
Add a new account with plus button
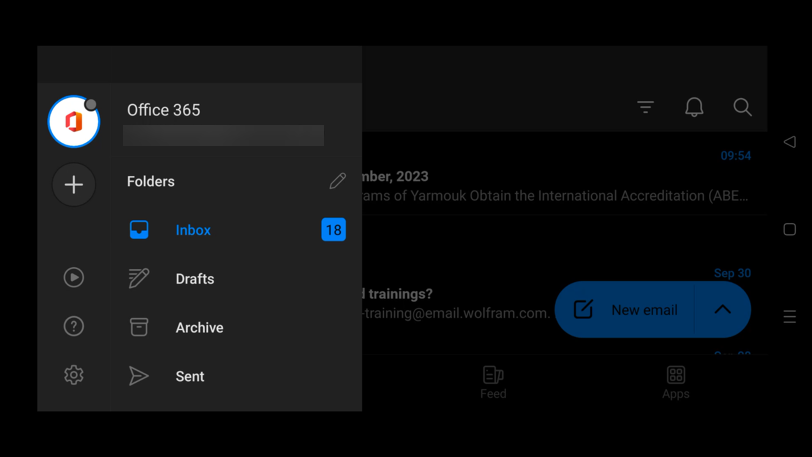[x=74, y=184]
